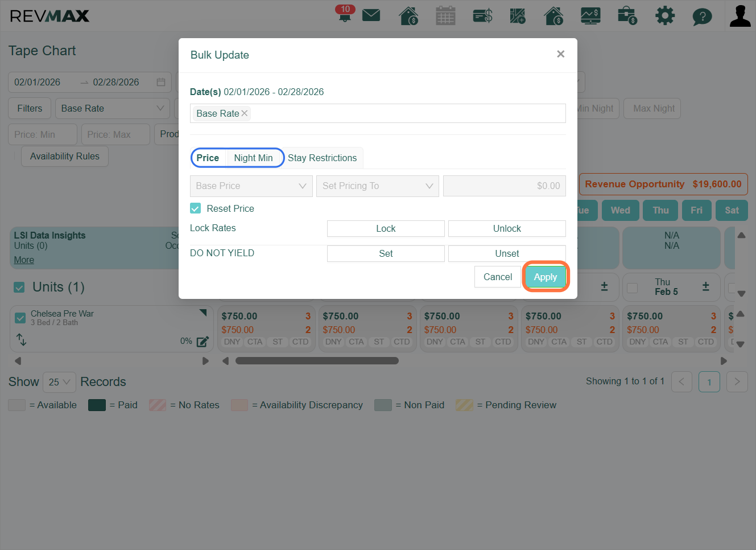Open the settings gear icon
Viewport: 756px width, 550px height.
(x=664, y=15)
